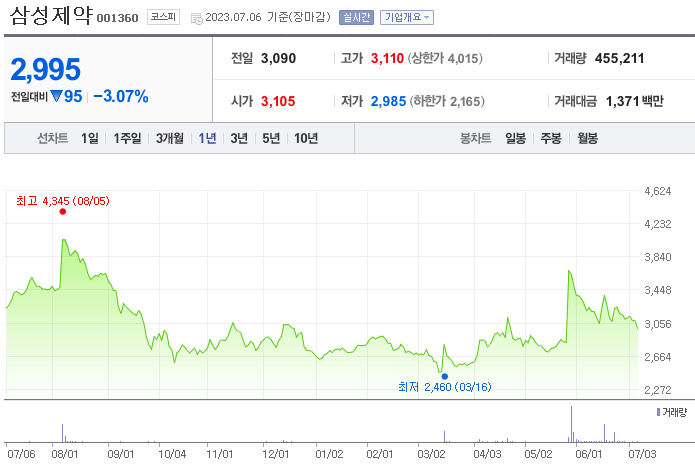Click the stock code 001360
Viewport: 695px width, 467px height.
pos(117,18)
